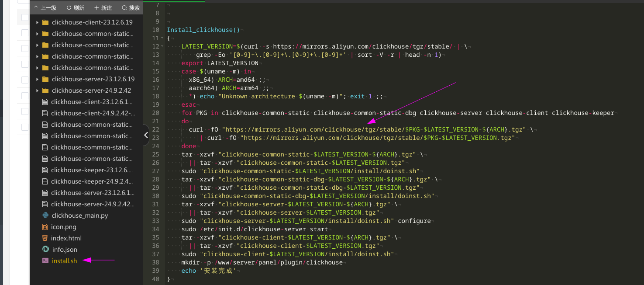Click line number 38 in the gutter
Image resolution: width=644 pixels, height=285 pixels.
tap(156, 262)
